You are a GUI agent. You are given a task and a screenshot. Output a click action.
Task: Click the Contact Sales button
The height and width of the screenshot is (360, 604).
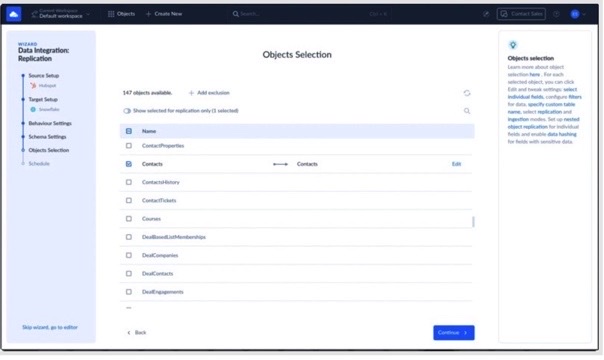pos(521,14)
